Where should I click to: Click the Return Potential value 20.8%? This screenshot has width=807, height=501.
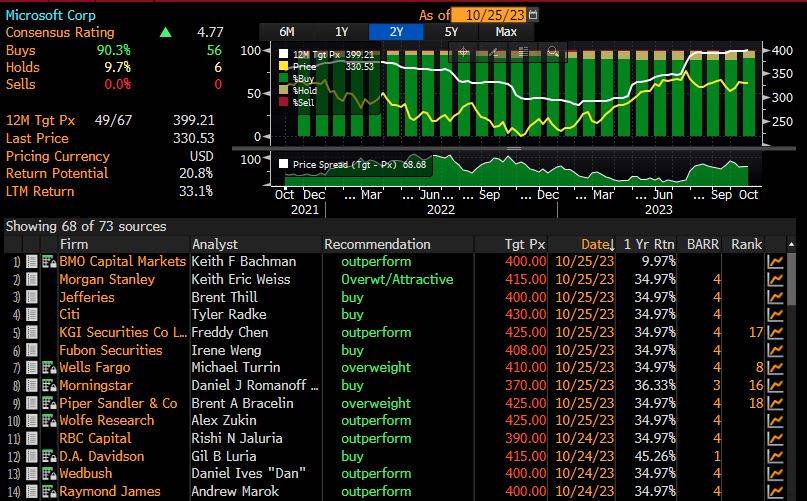click(196, 174)
